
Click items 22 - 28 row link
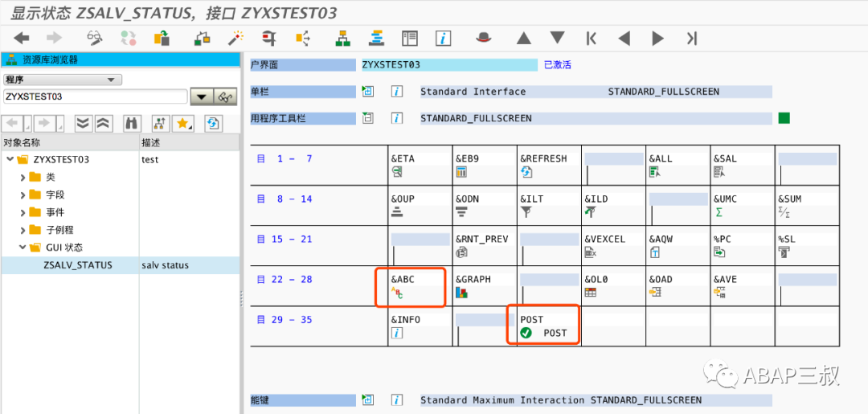pos(285,279)
